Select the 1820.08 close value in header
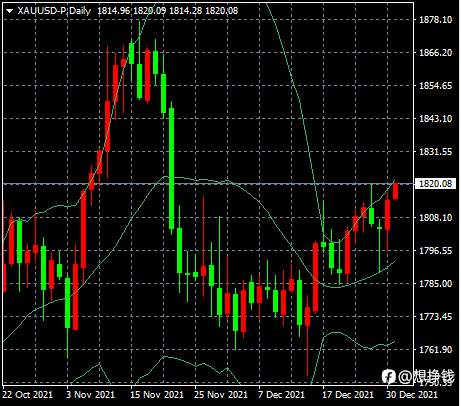The height and width of the screenshot is (406, 461). point(222,11)
